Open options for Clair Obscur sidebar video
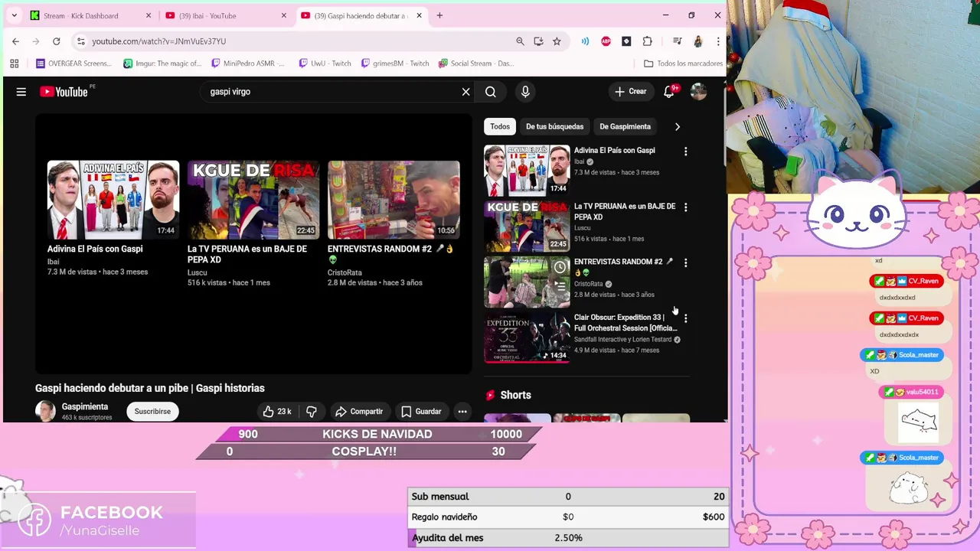 pos(685,318)
